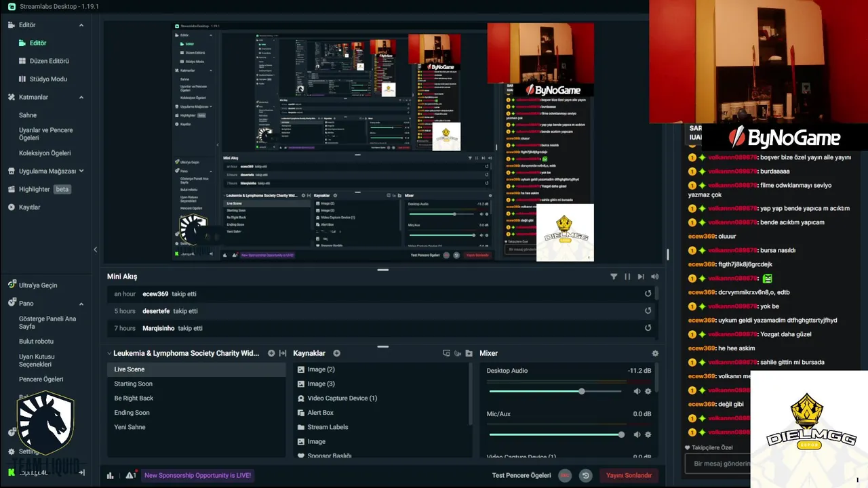Select the Ending Soon scene

[196, 413]
